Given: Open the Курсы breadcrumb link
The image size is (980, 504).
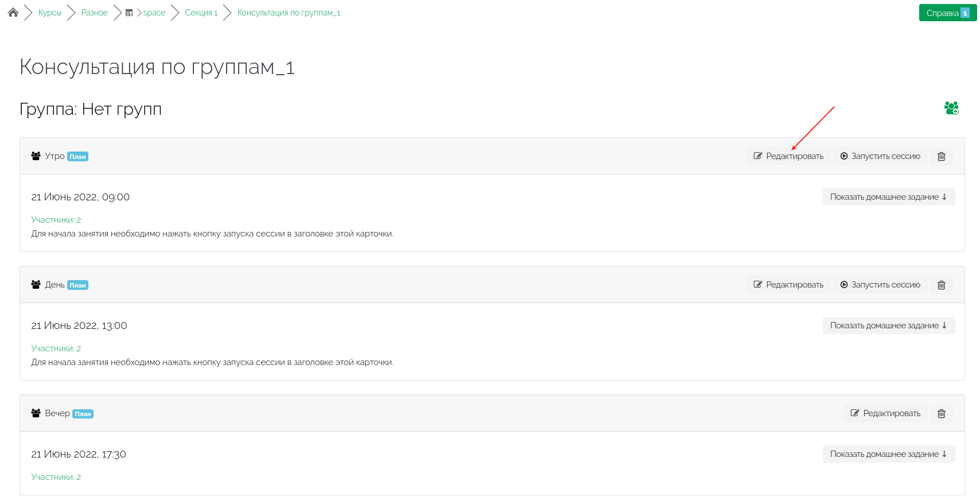Looking at the screenshot, I should click(x=50, y=13).
